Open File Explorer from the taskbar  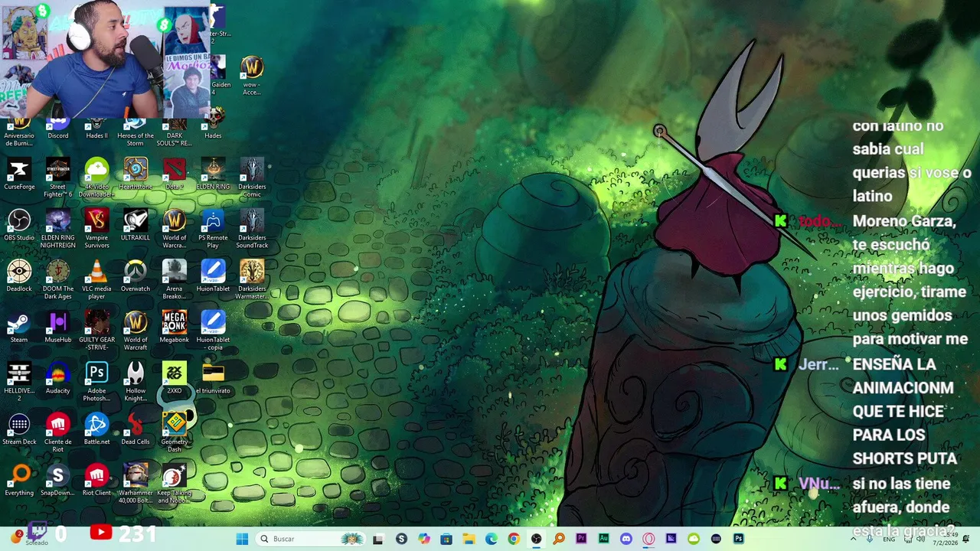469,539
